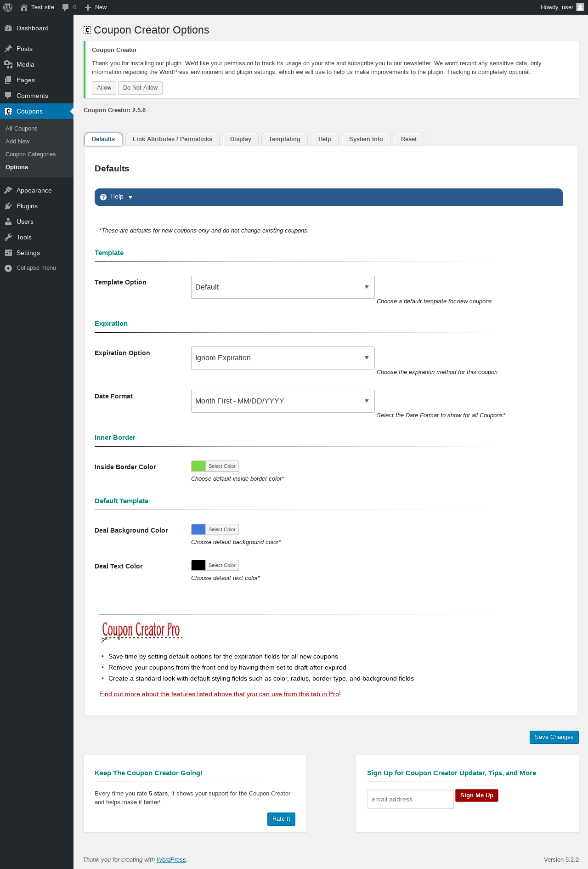Image resolution: width=588 pixels, height=869 pixels.
Task: Click the WordPress footer link
Action: [x=171, y=860]
